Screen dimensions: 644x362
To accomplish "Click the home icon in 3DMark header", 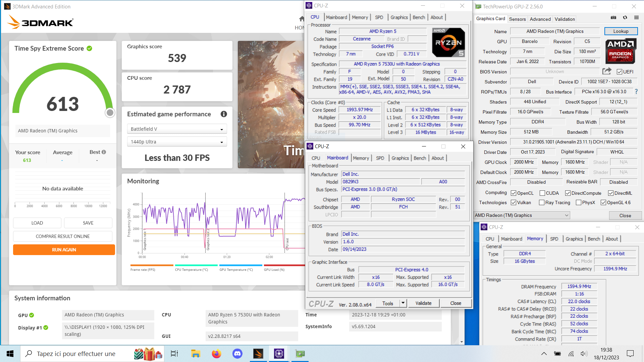I will point(302,19).
